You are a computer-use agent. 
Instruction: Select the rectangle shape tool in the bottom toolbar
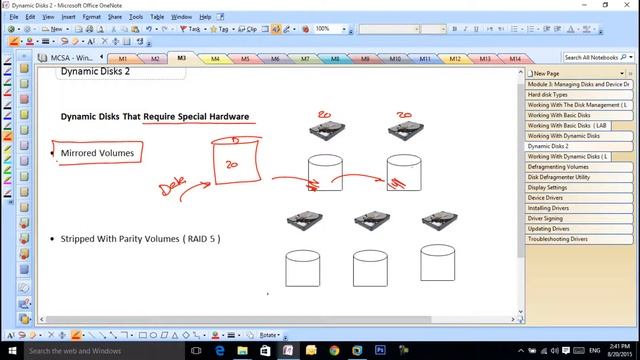[142, 336]
